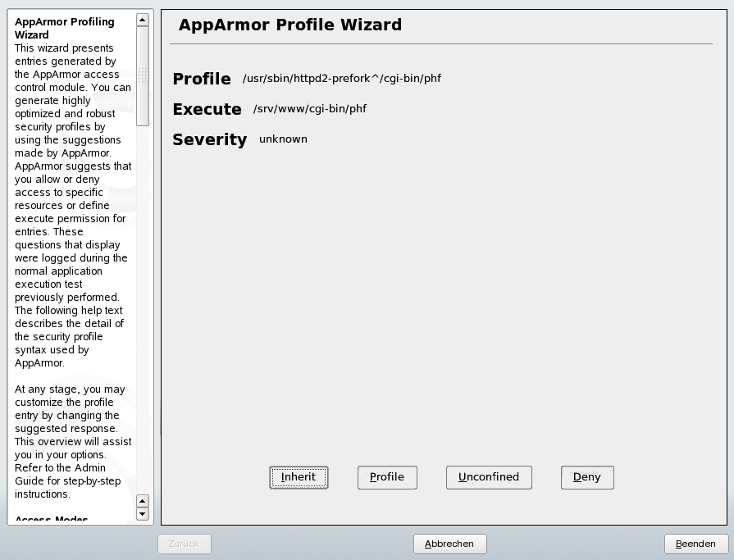Screen dimensions: 734x560
Task: Click the Access Modes heading in the help text
Action: tap(52, 519)
